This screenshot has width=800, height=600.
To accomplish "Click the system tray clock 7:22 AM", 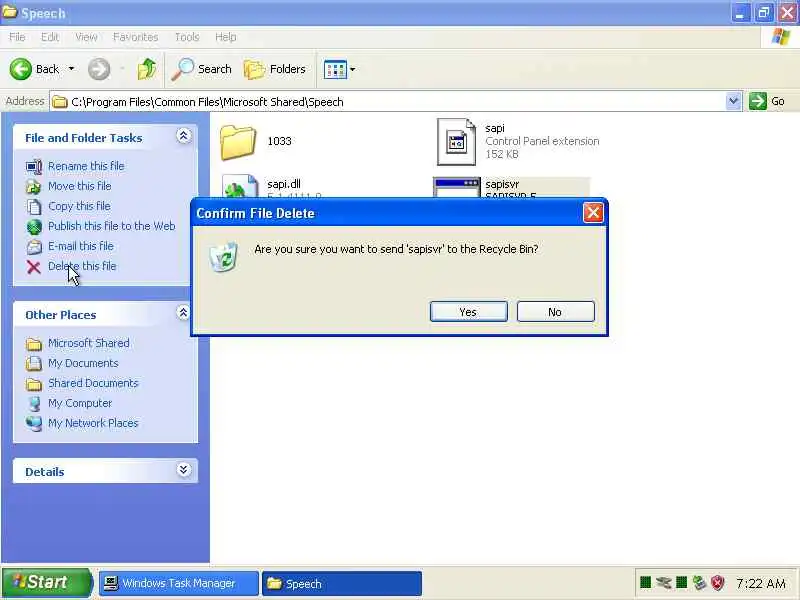I will (x=761, y=583).
